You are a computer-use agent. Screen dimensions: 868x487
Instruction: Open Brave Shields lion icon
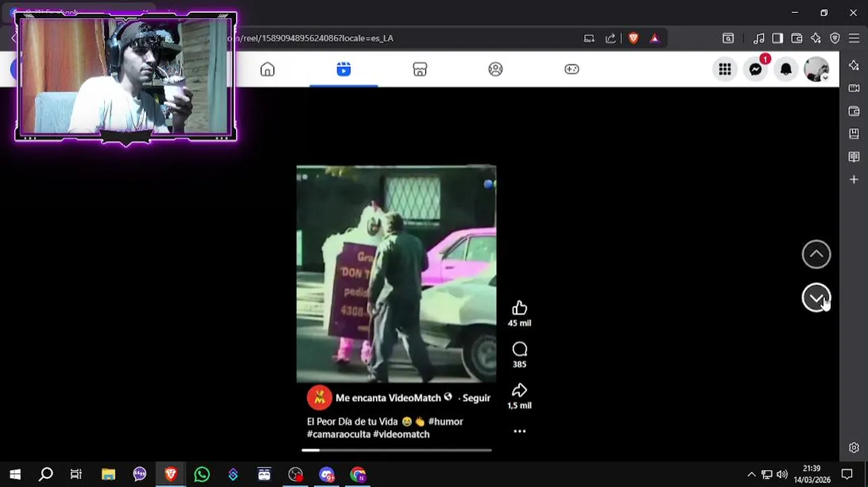[x=633, y=39]
